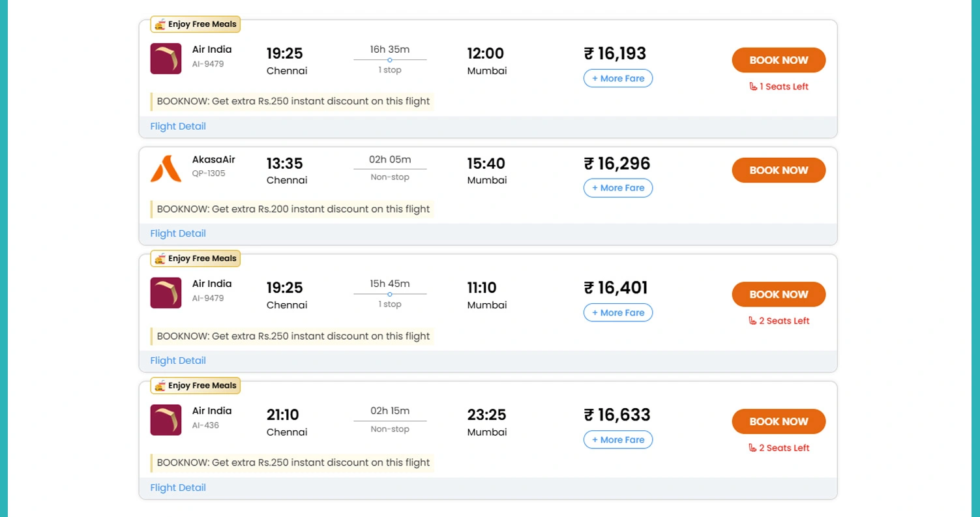The image size is (980, 517).
Task: Open Flight Detail for the last Air India flight
Action: click(x=177, y=487)
